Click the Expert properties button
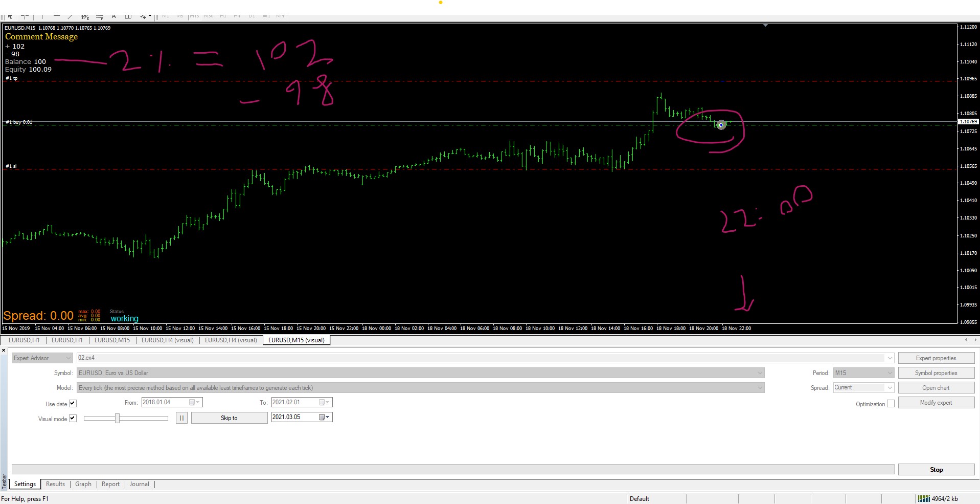Image resolution: width=980 pixels, height=504 pixels. (x=936, y=358)
